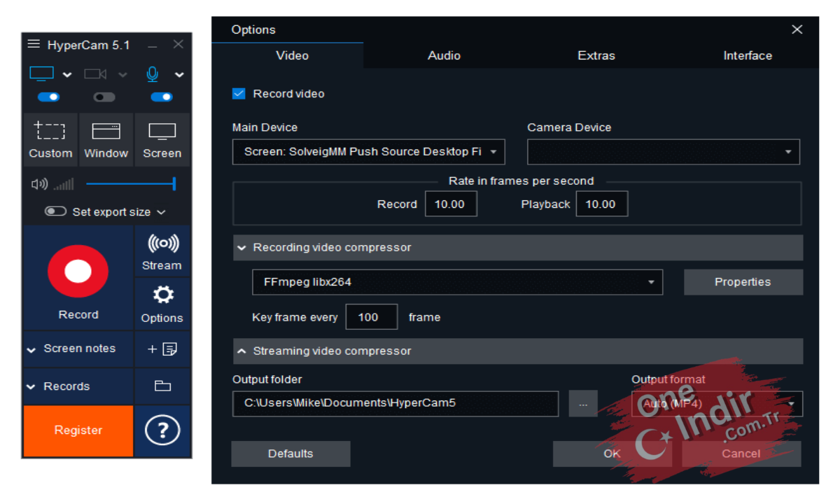Click the Record frame rate field

point(451,204)
